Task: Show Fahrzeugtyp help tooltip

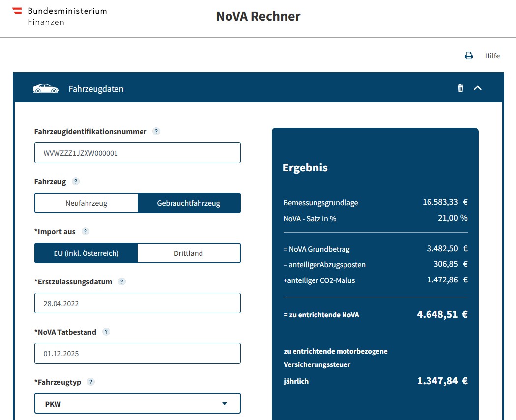Action: coord(91,382)
